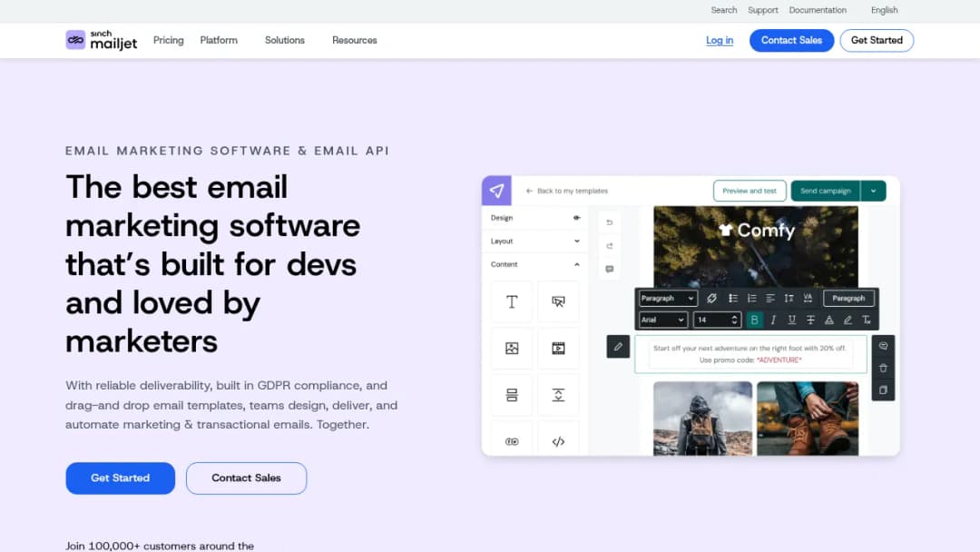Collapse the Content section chevron
This screenshot has width=980, height=552.
tap(576, 264)
